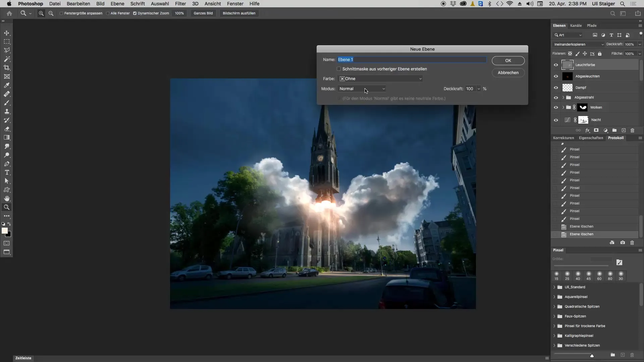Confirm new layer with OK
The image size is (644, 362).
pyautogui.click(x=508, y=61)
